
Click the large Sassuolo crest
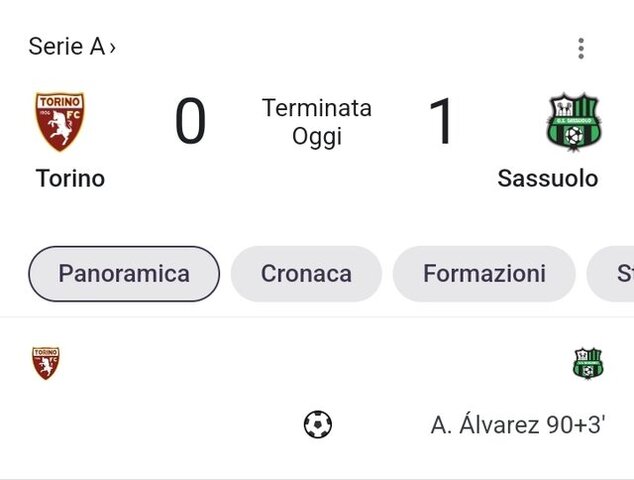pos(574,122)
